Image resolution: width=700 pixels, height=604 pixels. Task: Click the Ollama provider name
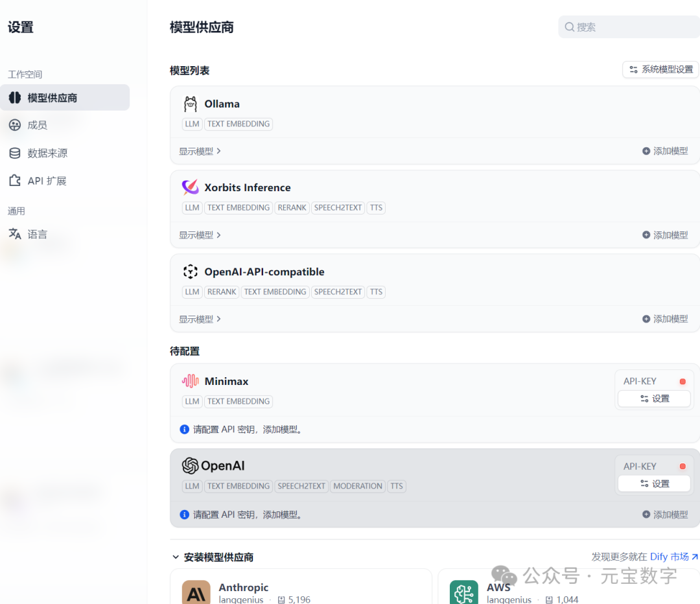pos(222,104)
